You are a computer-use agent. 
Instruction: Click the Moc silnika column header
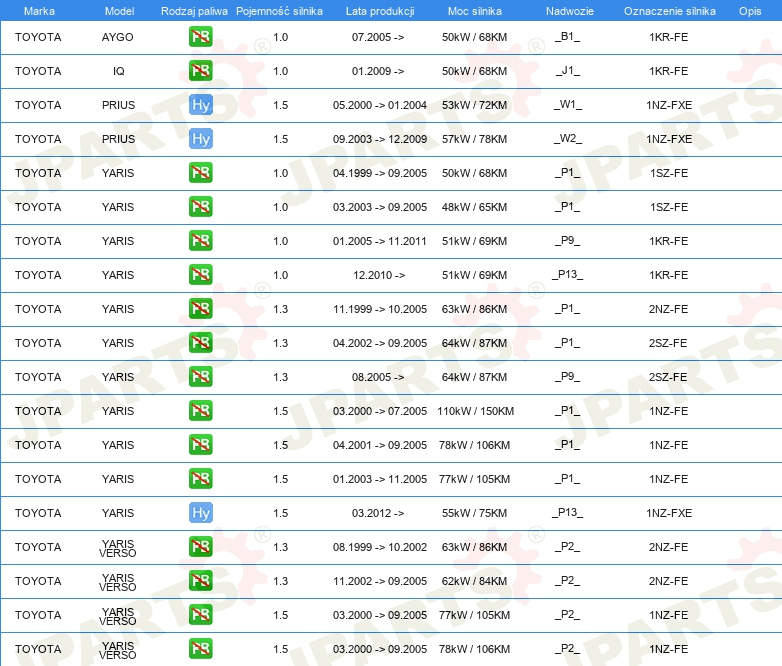coord(475,11)
